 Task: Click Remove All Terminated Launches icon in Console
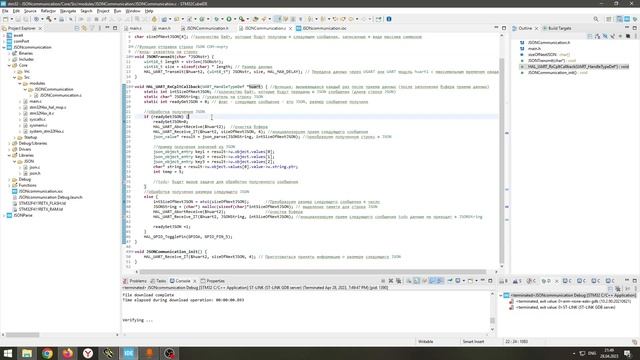tap(399, 281)
